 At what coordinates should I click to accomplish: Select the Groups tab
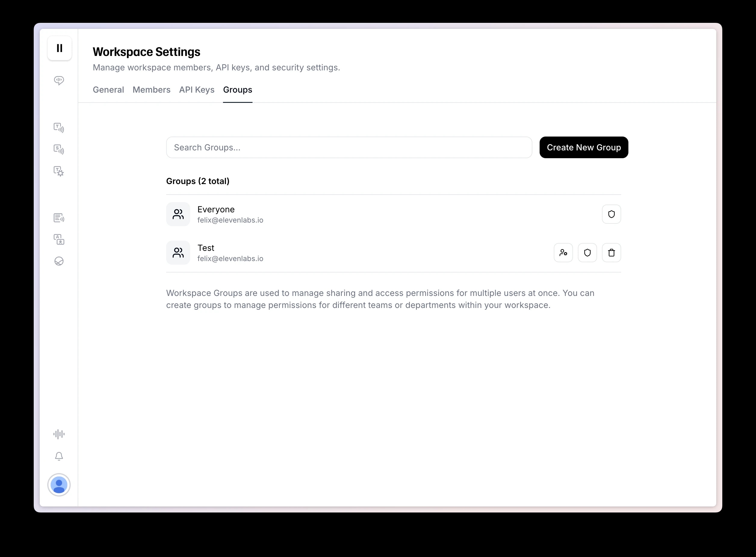pyautogui.click(x=237, y=90)
